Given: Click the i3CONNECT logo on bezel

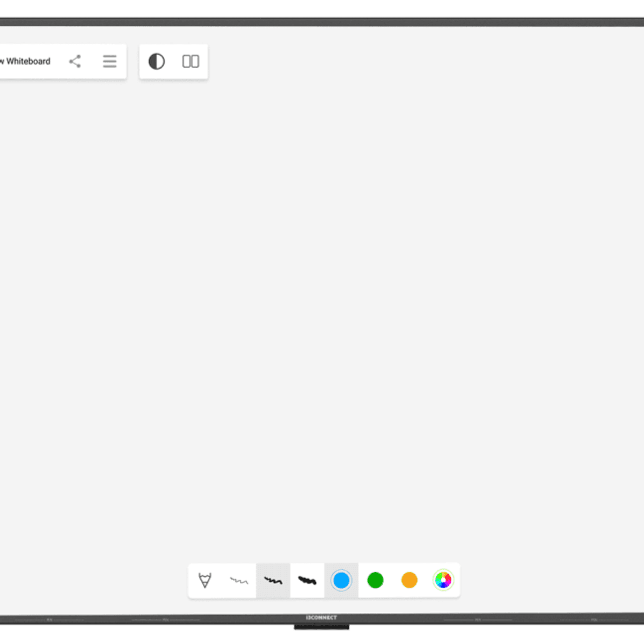Looking at the screenshot, I should pyautogui.click(x=321, y=618).
